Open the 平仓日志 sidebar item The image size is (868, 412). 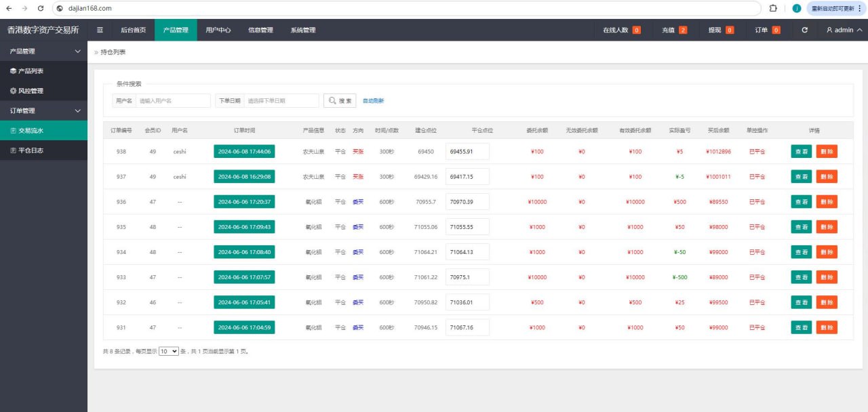31,150
